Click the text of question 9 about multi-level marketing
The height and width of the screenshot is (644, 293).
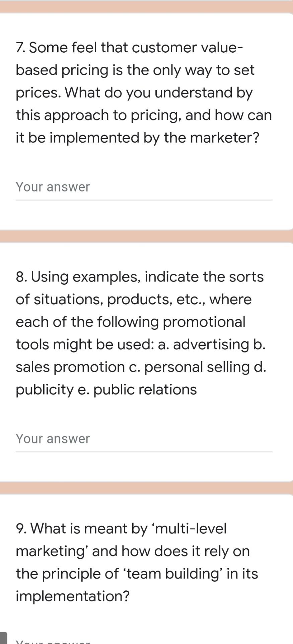(x=137, y=562)
